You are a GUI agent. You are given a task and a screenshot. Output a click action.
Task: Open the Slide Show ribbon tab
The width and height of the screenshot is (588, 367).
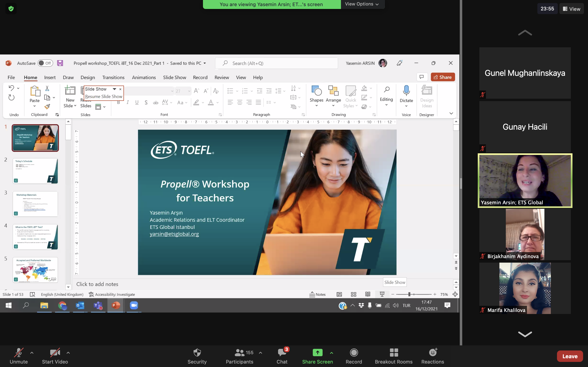coord(174,77)
